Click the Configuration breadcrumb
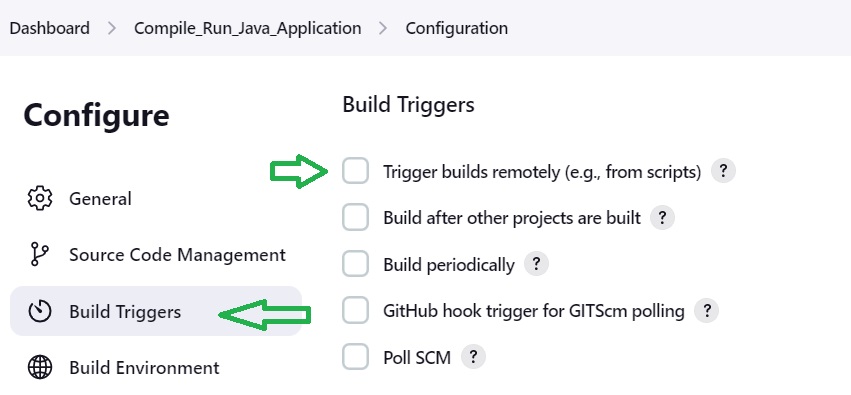 tap(456, 28)
